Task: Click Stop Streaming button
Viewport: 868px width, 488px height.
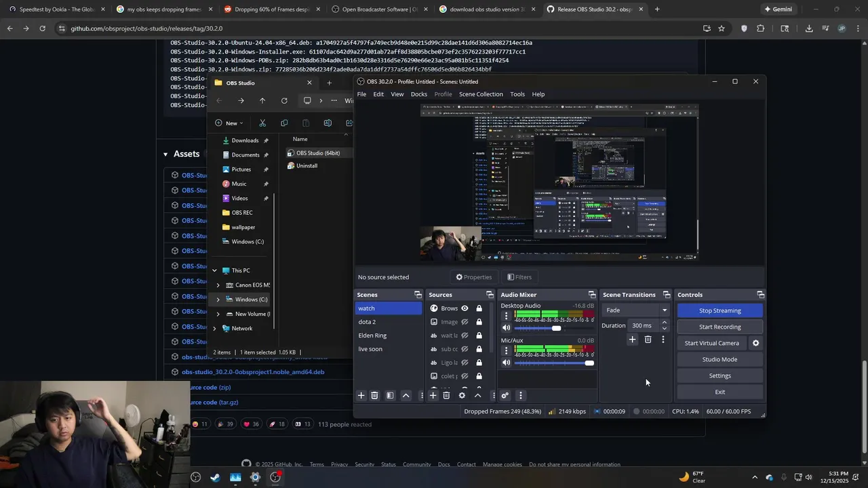Action: tap(719, 310)
